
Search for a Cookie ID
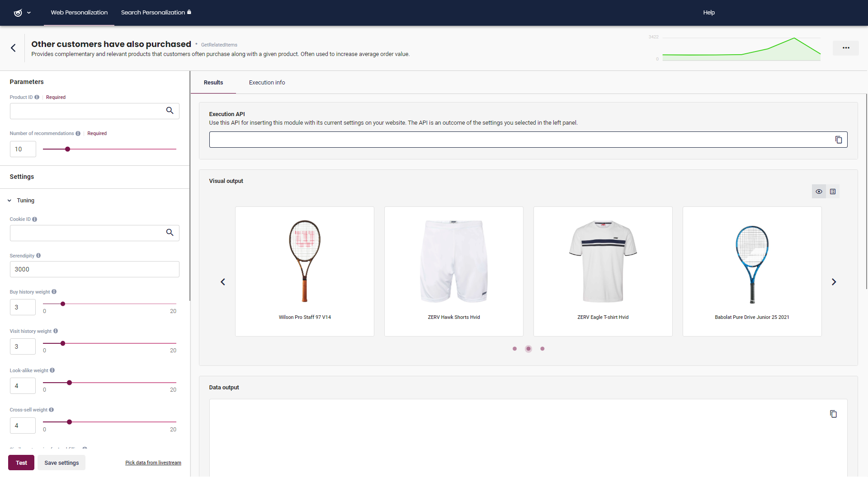tap(170, 233)
